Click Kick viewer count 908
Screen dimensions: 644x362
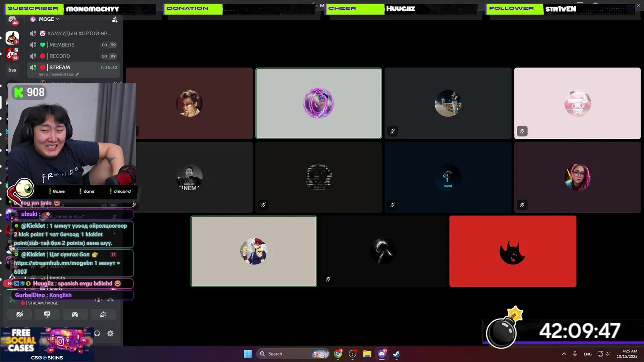click(x=29, y=92)
